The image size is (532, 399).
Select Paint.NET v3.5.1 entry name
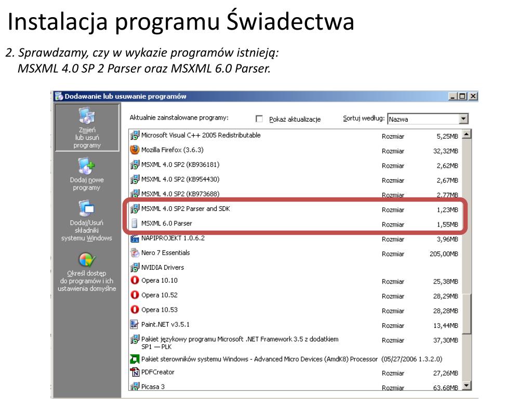(165, 324)
